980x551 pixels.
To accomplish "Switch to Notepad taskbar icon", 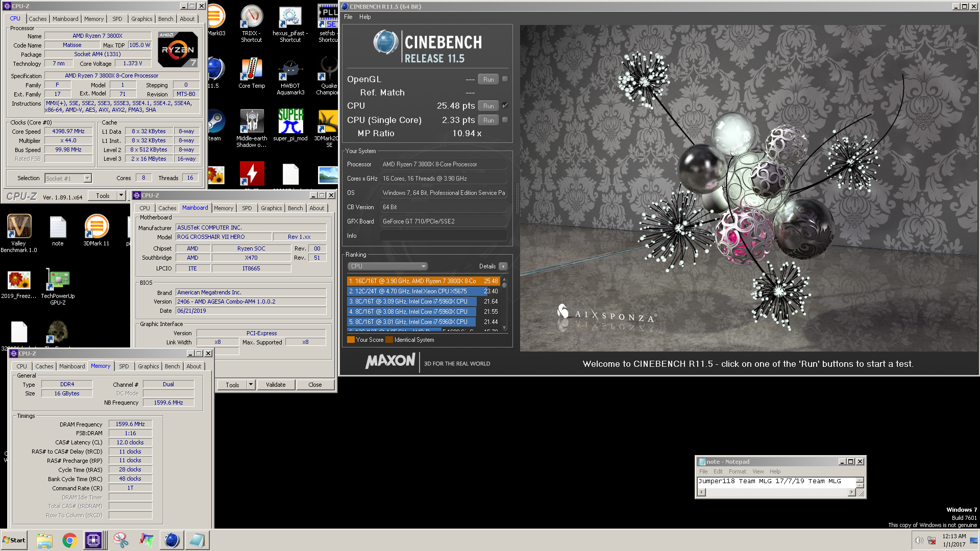I will point(197,540).
